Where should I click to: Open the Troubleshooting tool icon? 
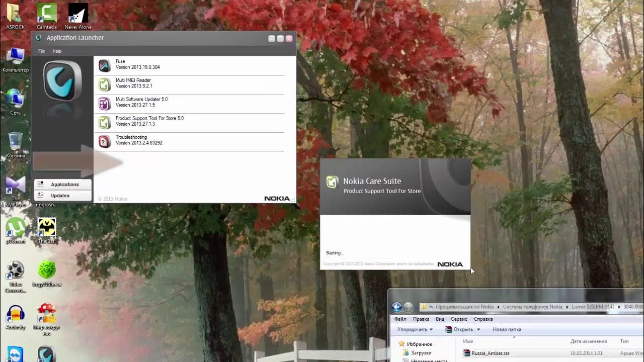104,141
